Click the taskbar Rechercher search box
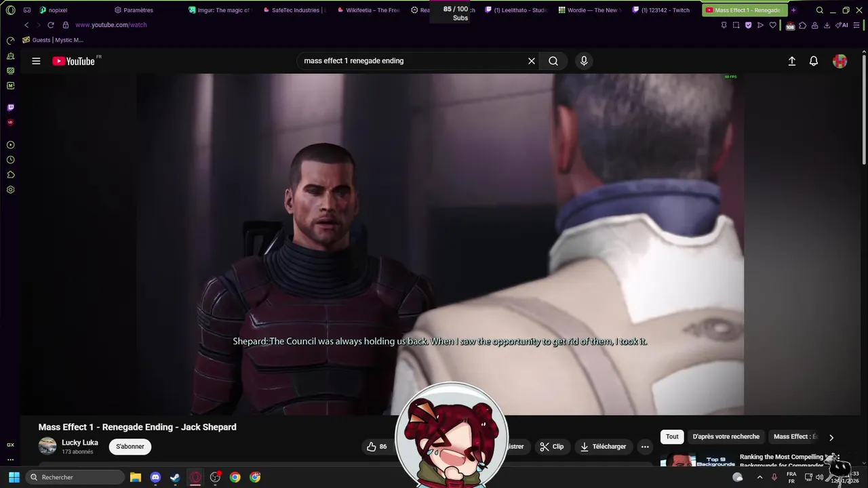This screenshot has width=868, height=488. [74, 477]
